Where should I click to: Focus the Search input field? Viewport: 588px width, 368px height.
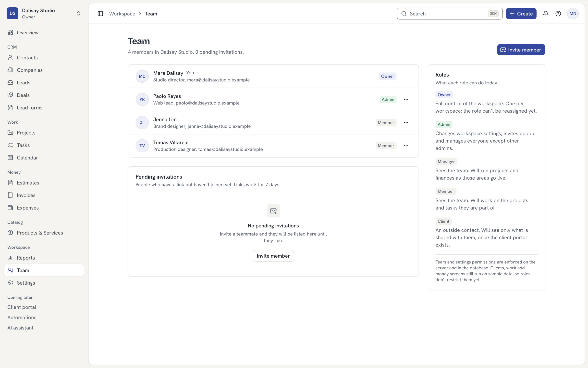(450, 14)
